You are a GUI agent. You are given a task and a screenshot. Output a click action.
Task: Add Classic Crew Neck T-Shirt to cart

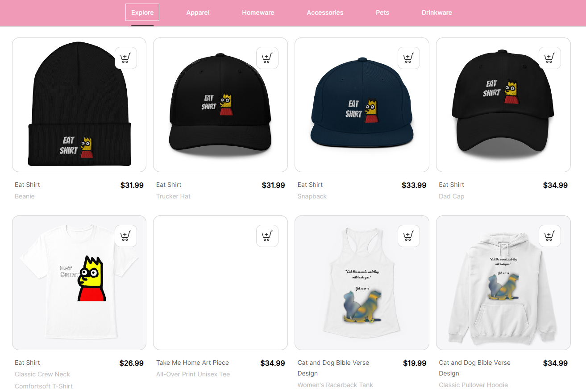tap(126, 236)
